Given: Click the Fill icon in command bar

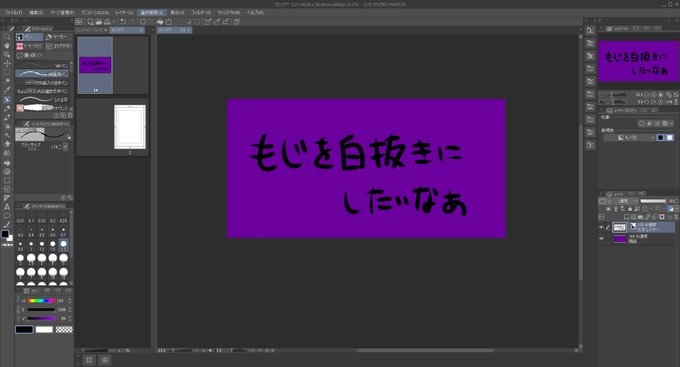Looking at the screenshot, I should [x=160, y=21].
